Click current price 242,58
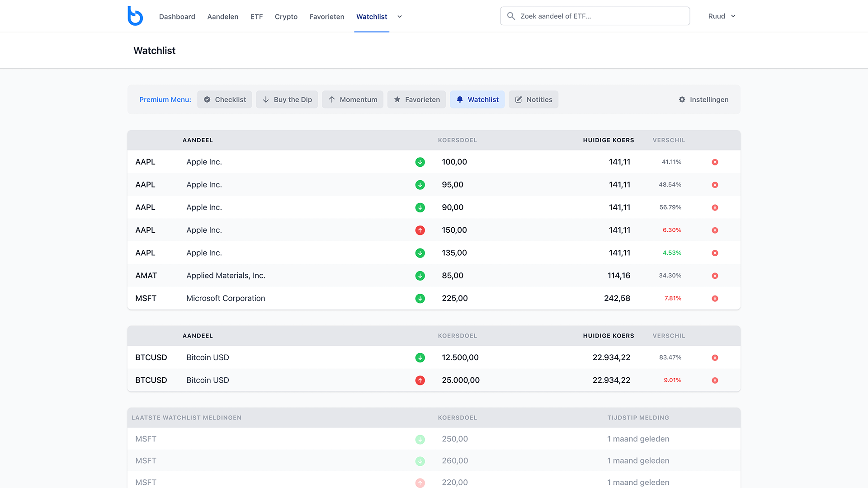Image resolution: width=868 pixels, height=488 pixels. coord(617,298)
